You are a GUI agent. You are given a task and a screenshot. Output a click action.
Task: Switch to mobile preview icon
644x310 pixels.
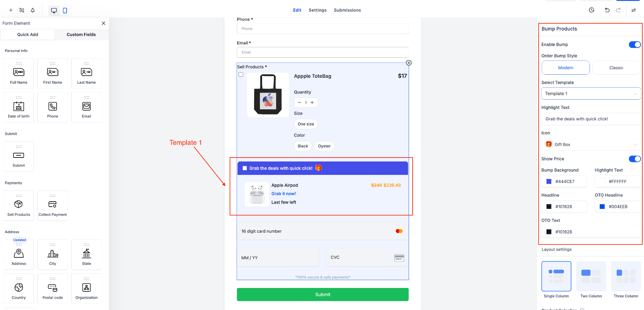[65, 11]
